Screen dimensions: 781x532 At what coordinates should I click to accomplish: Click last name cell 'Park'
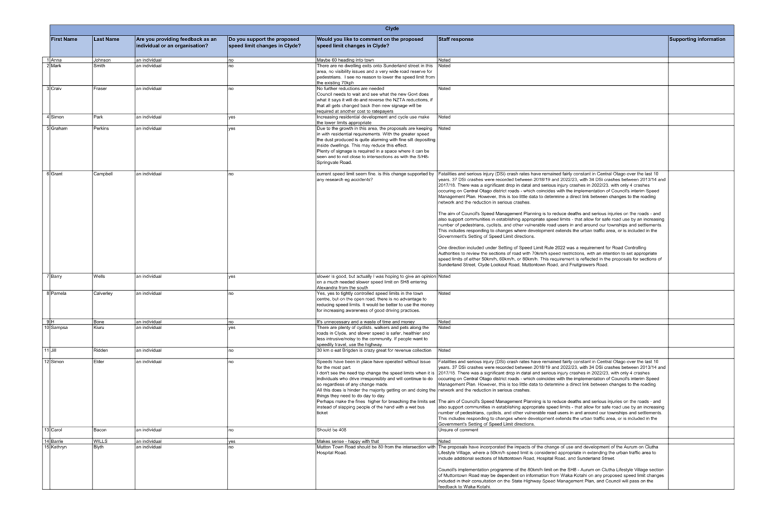pyautogui.click(x=98, y=117)
